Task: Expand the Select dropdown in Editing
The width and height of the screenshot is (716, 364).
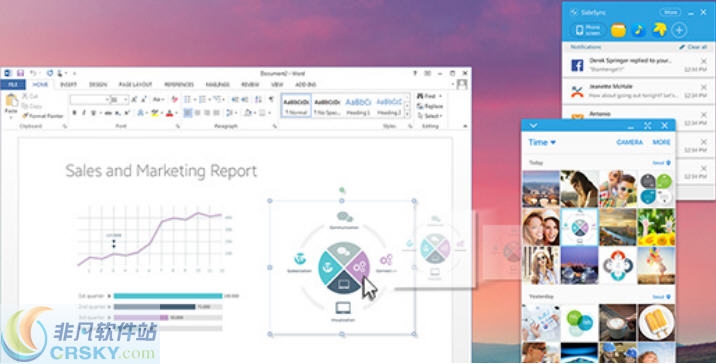Action: 430,116
